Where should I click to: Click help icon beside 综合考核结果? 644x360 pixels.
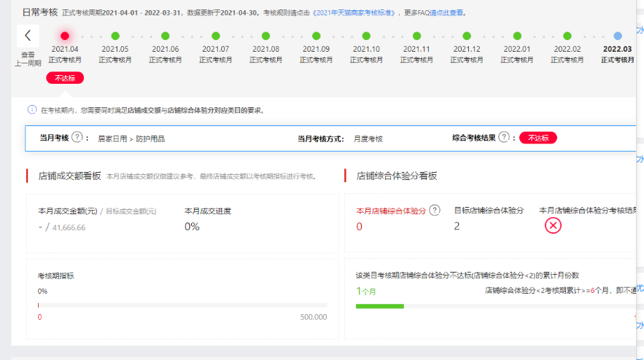504,138
